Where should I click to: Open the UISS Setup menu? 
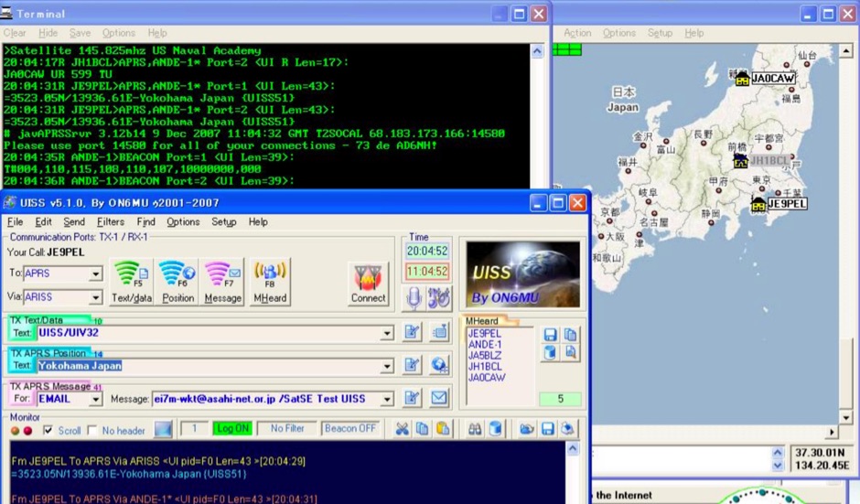click(x=224, y=221)
